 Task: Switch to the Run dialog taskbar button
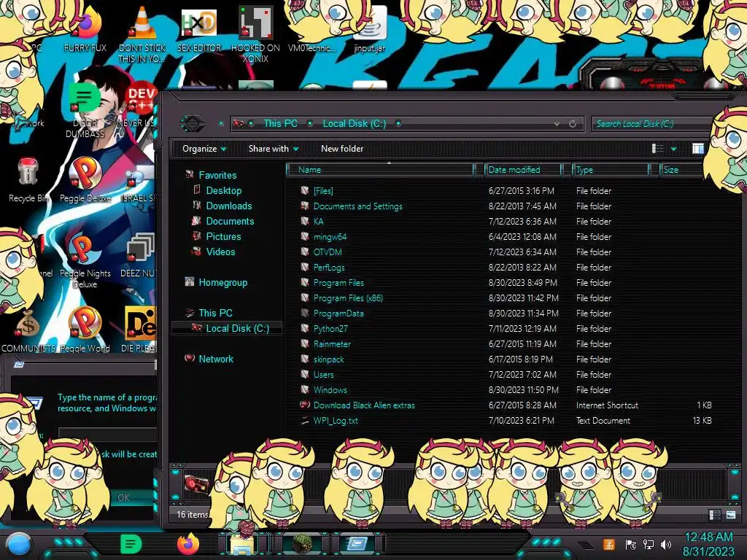pos(357,544)
